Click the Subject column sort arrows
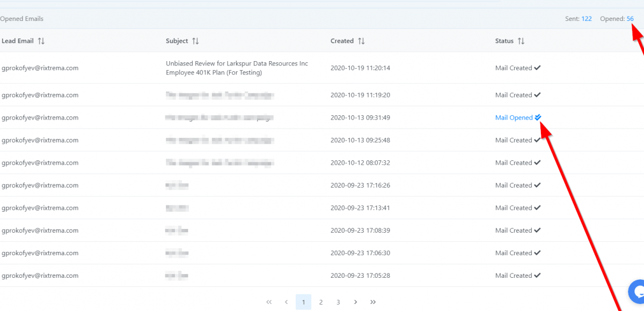The height and width of the screenshot is (311, 644). (x=195, y=41)
